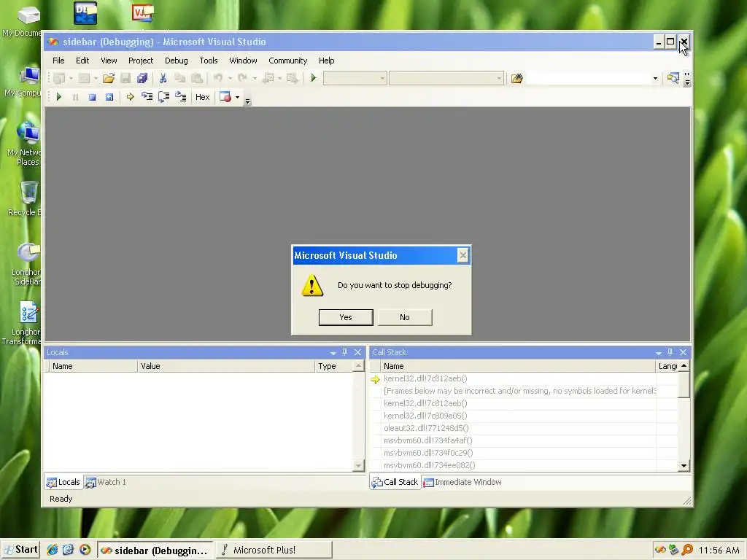Click the Stop Debugging square icon
The width and height of the screenshot is (747, 560).
(x=92, y=97)
